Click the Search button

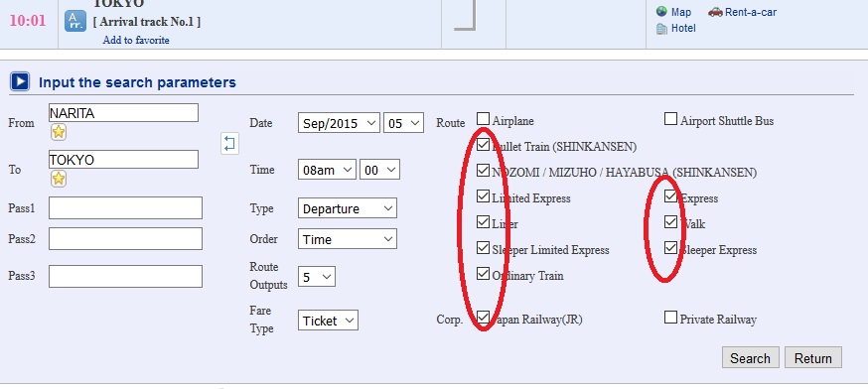(750, 358)
